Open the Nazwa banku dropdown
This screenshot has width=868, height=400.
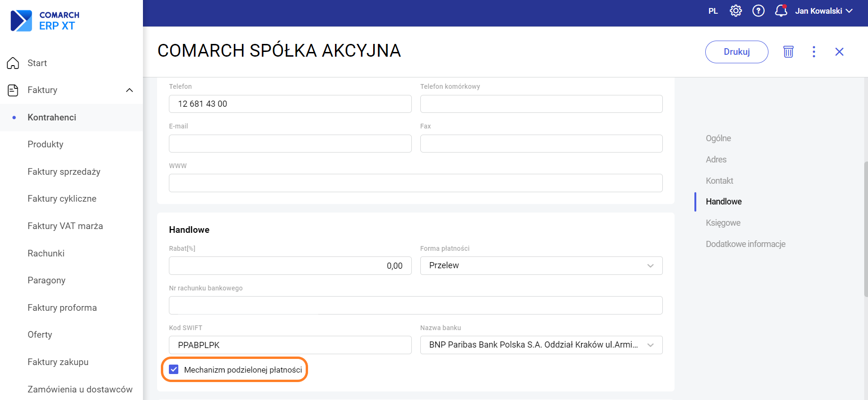click(541, 345)
